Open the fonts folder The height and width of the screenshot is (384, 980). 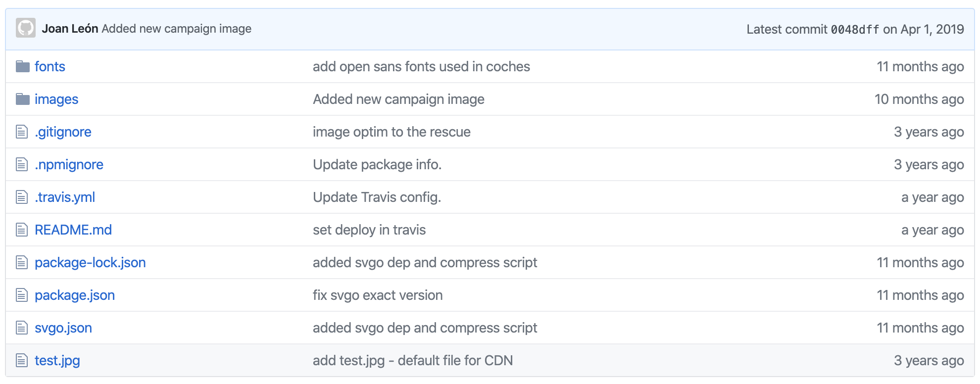click(50, 66)
